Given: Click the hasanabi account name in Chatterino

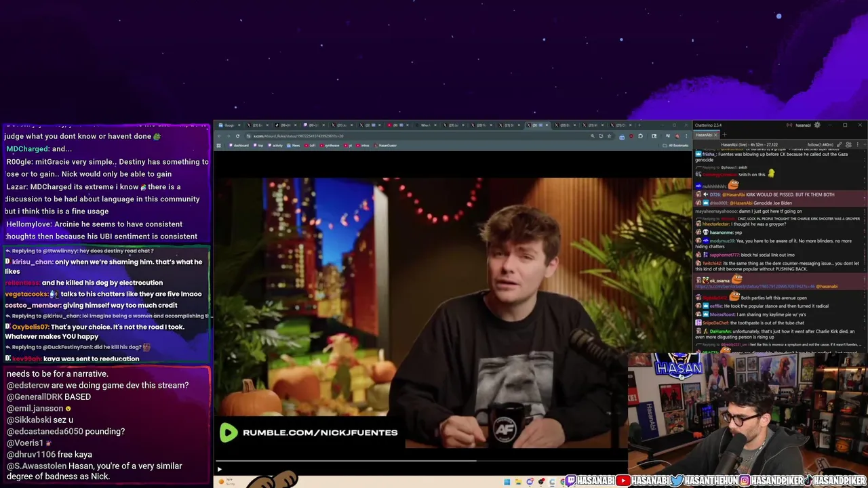Looking at the screenshot, I should [803, 125].
